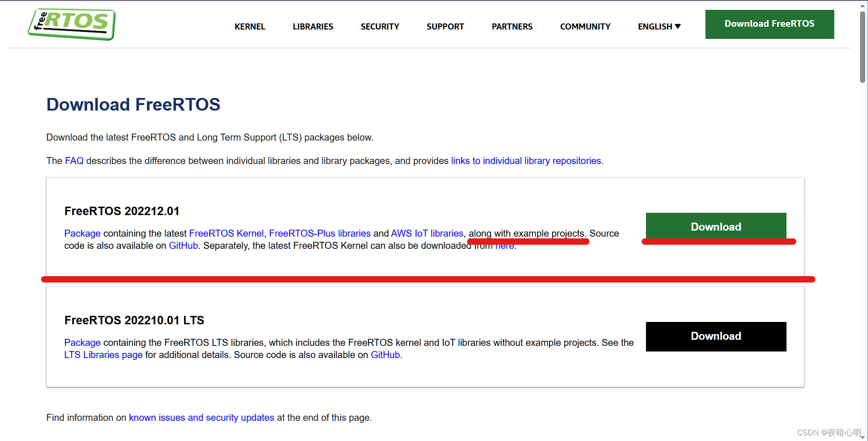Open Package link under 202210.01 LTS
Viewport: 868px width, 441px height.
82,343
